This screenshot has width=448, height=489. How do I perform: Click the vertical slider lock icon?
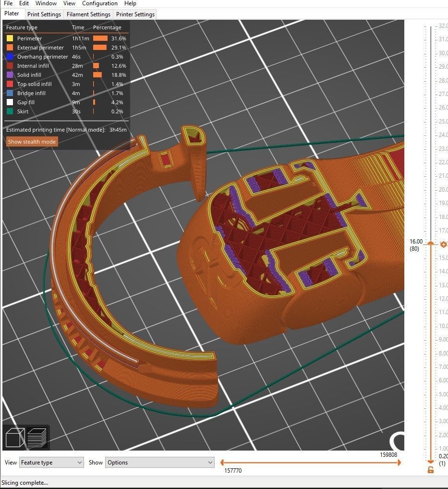coord(431,470)
